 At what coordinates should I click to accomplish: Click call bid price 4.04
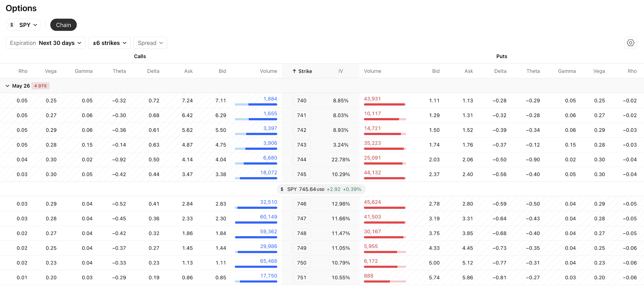[221, 160]
